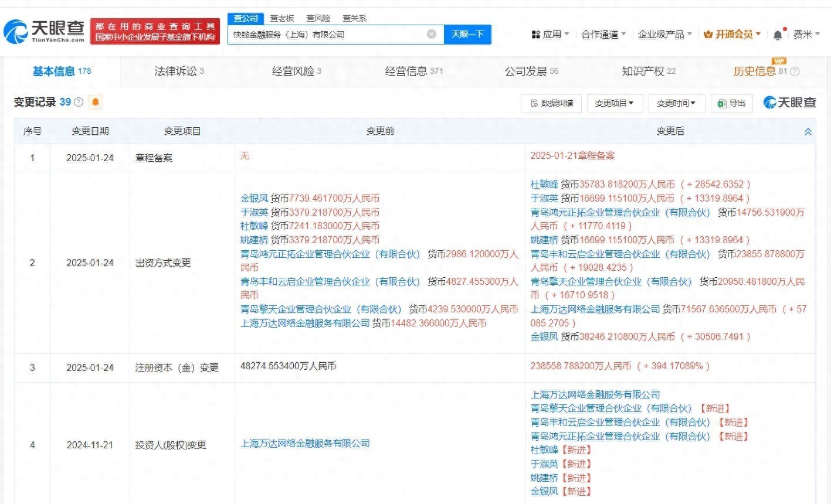The image size is (831, 504).
Task: Click 数据纠错 button
Action: (551, 103)
